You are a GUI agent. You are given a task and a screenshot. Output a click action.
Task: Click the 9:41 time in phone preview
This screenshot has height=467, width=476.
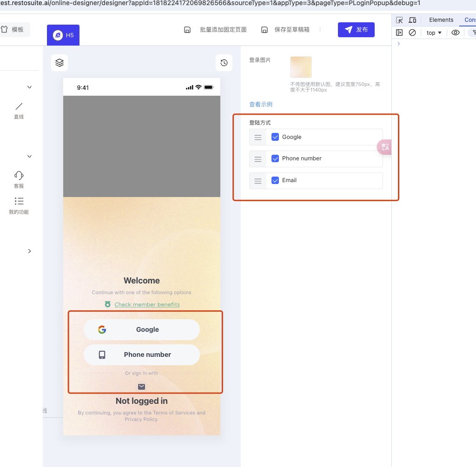83,88
